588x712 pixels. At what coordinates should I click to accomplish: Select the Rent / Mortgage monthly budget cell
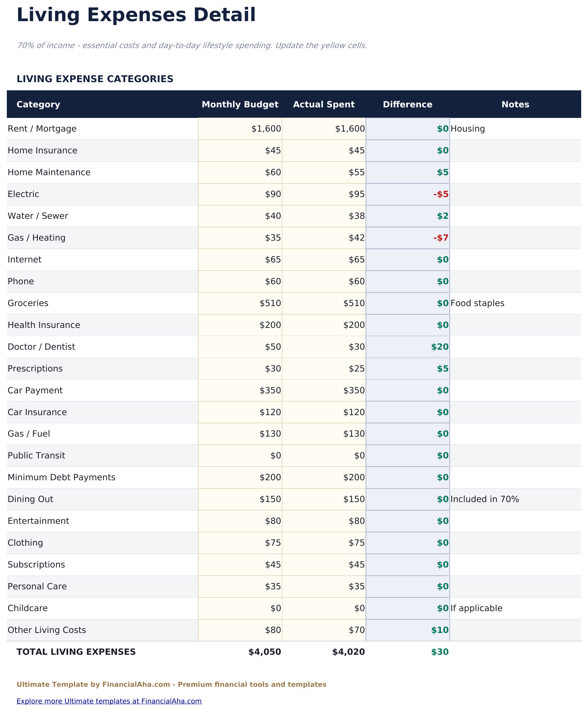[x=240, y=129]
